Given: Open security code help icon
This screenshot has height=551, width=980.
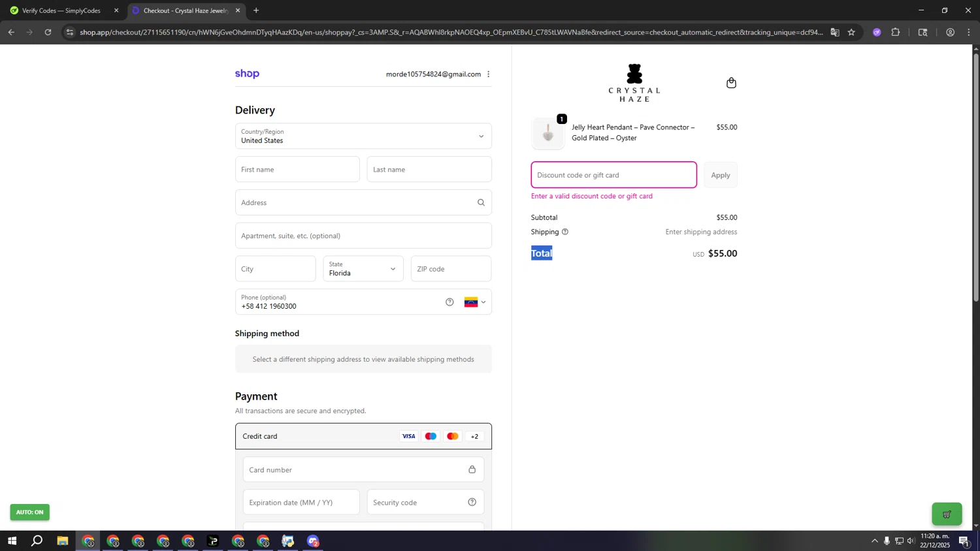Looking at the screenshot, I should click(472, 502).
